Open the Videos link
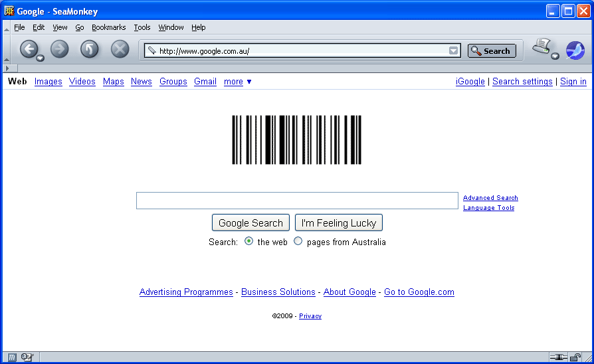 (82, 82)
